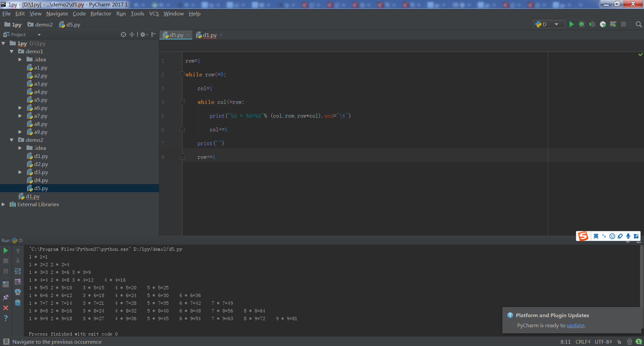Click the update link in the notification

click(575, 325)
